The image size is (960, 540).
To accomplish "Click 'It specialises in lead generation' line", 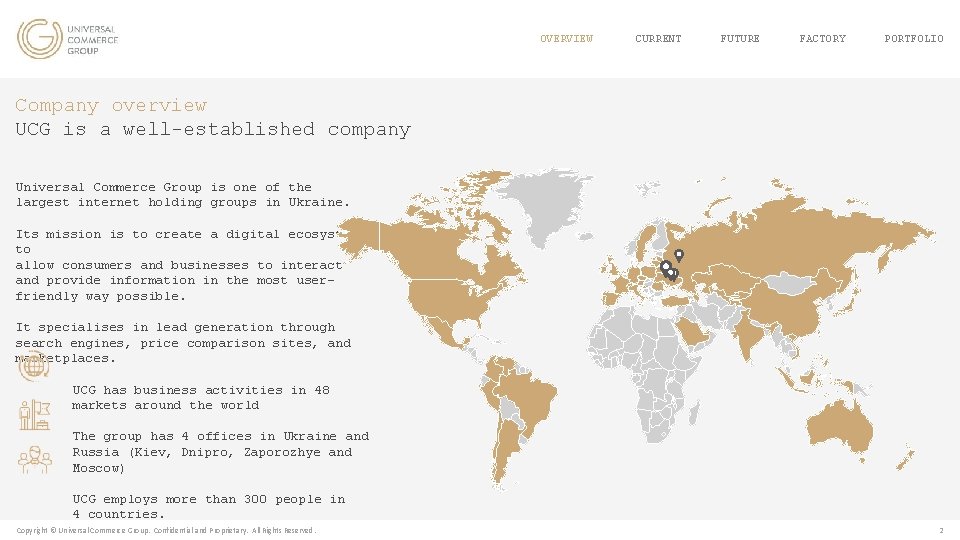I will [x=175, y=328].
